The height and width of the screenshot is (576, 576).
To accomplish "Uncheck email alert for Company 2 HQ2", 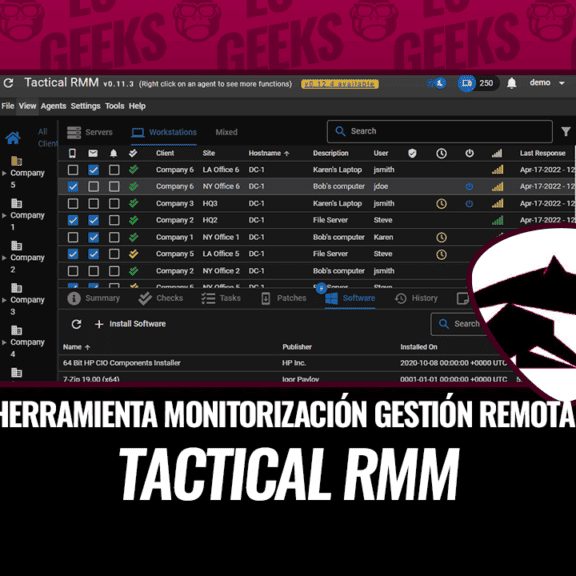I will pos(93,220).
